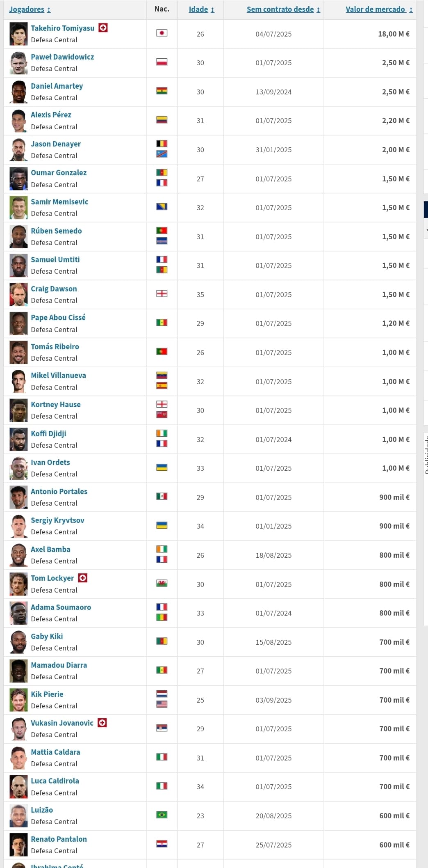This screenshot has width=428, height=868.
Task: Click the injury icon beside Tom Lockyer
Action: point(83,578)
